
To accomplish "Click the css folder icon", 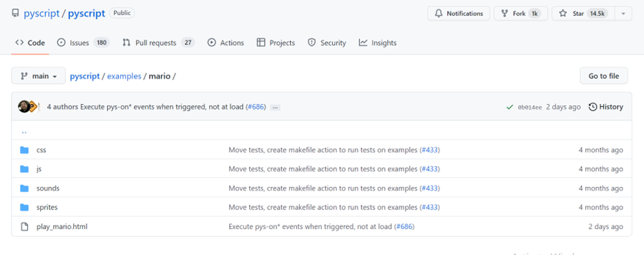I will point(24,150).
